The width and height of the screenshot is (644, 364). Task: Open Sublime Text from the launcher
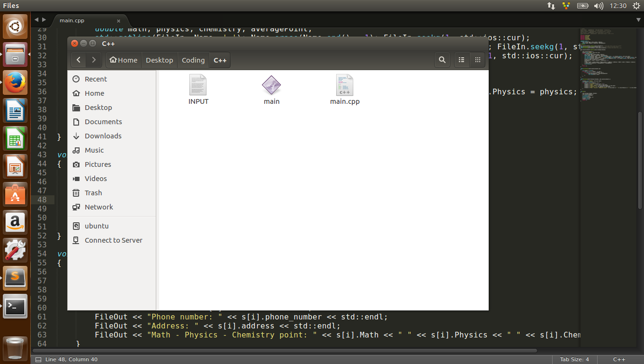(15, 278)
